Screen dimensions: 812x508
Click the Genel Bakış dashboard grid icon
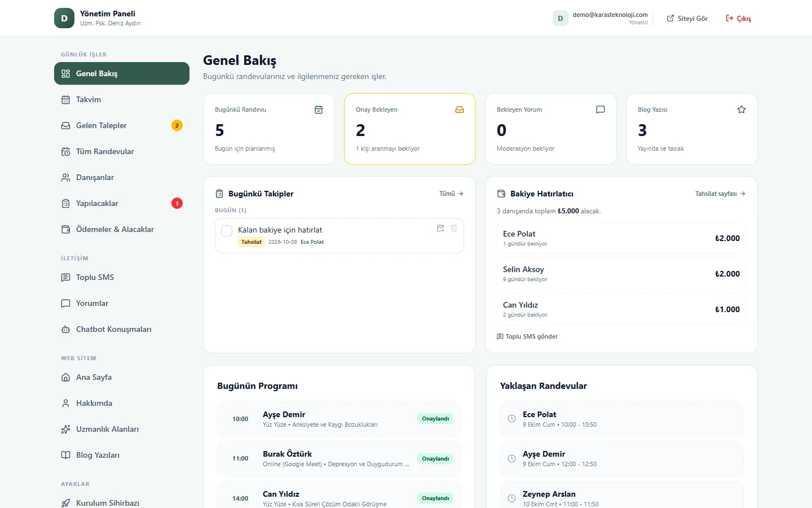tap(65, 73)
